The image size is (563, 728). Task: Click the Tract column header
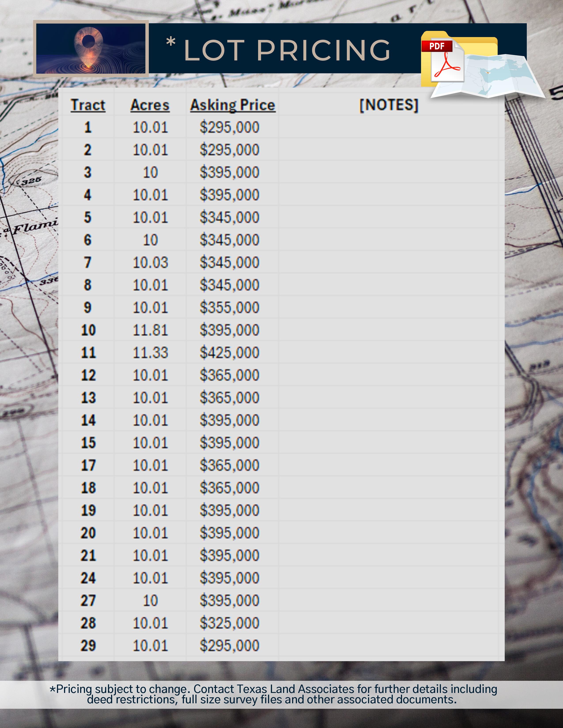[x=88, y=105]
